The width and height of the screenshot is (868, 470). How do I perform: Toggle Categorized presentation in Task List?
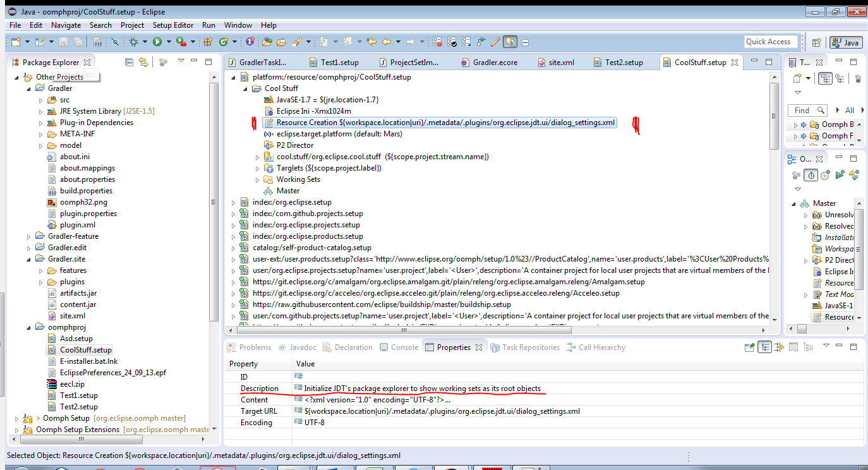coord(825,78)
